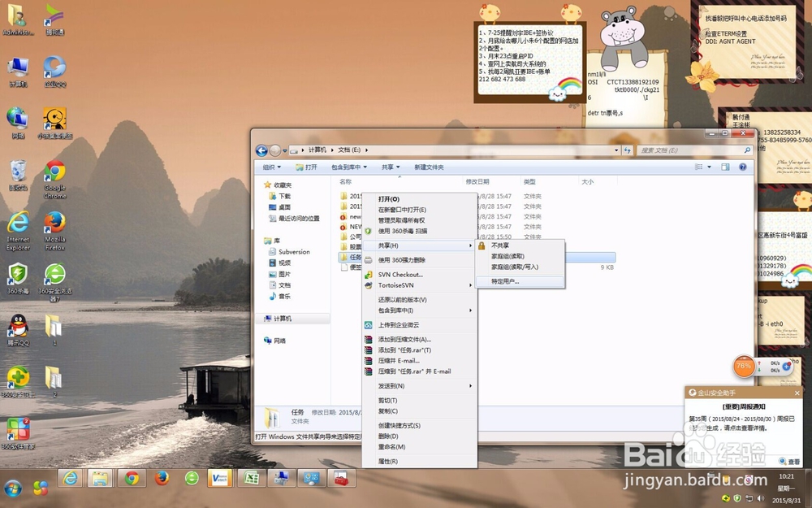
Task: Click the 压缩并 E-mail... archive icon
Action: pos(368,361)
